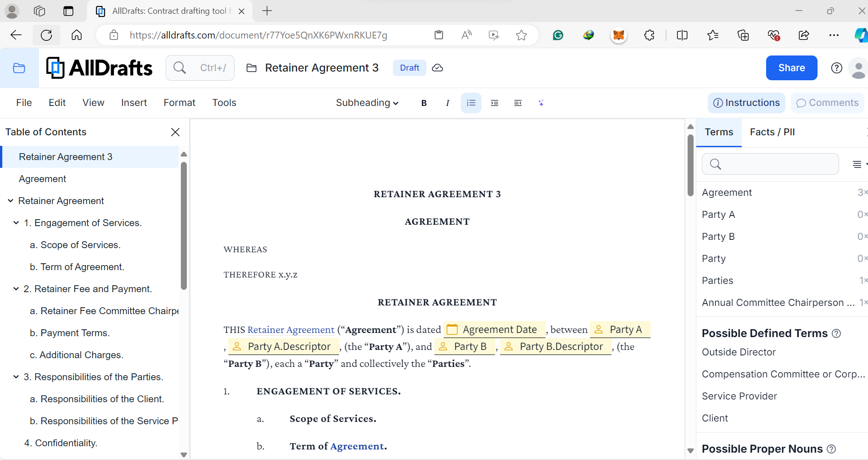Click the Agreement link in Term of Agreement

point(357,446)
